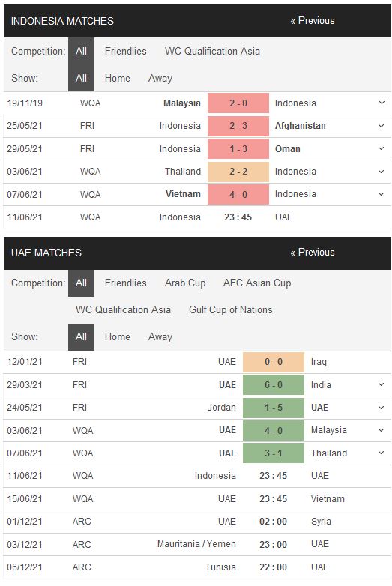Open Previous UAE matches link
The height and width of the screenshot is (586, 392).
coord(313,253)
